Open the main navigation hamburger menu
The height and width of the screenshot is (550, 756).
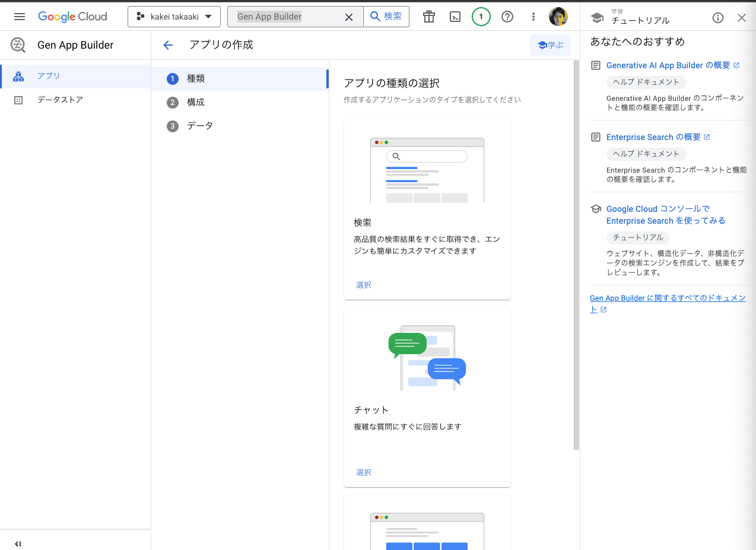(20, 17)
